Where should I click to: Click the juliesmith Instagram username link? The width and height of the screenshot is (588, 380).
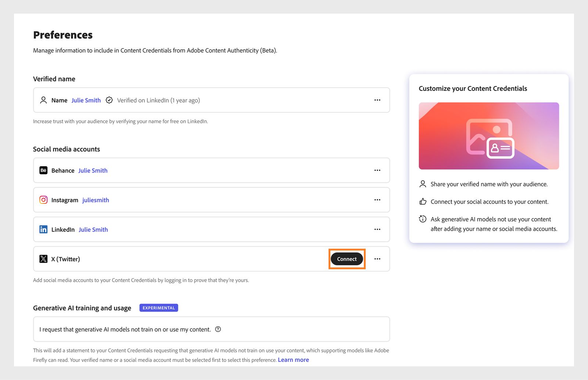tap(96, 200)
